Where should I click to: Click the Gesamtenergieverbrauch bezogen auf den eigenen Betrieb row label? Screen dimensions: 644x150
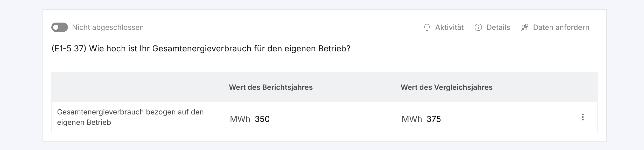tap(130, 117)
